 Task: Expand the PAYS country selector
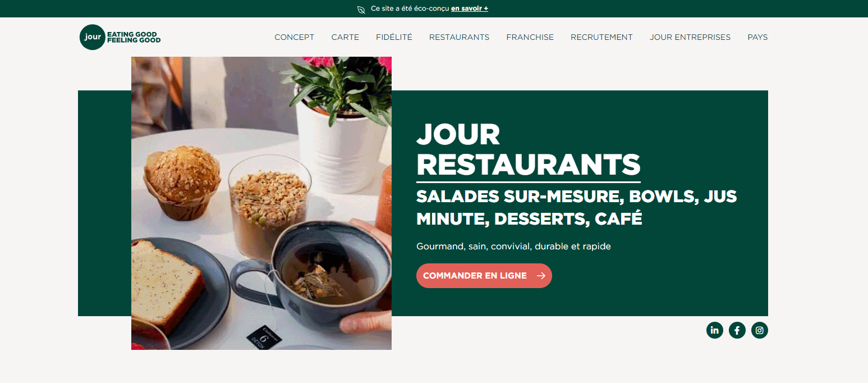(757, 37)
